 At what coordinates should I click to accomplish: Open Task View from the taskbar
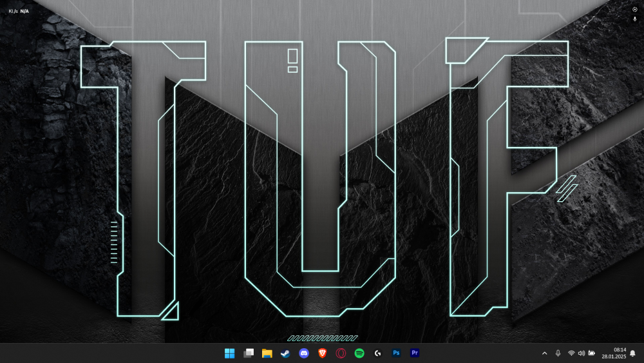[x=249, y=353]
